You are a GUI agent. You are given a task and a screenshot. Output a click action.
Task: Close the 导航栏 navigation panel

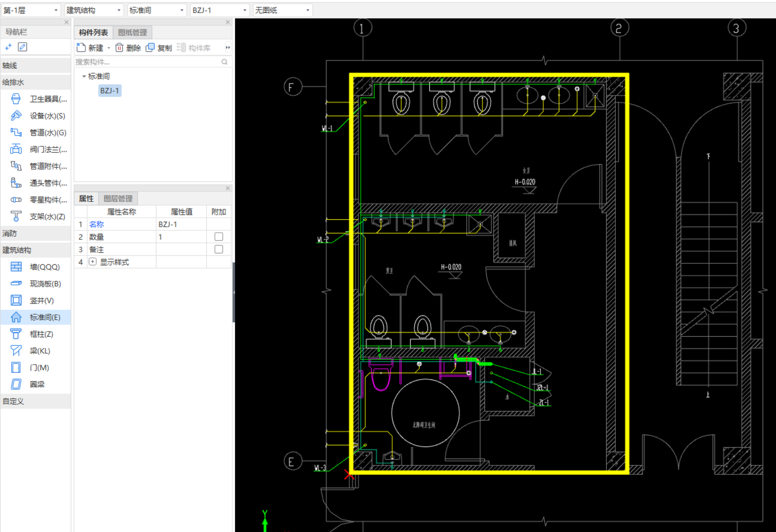(67, 22)
